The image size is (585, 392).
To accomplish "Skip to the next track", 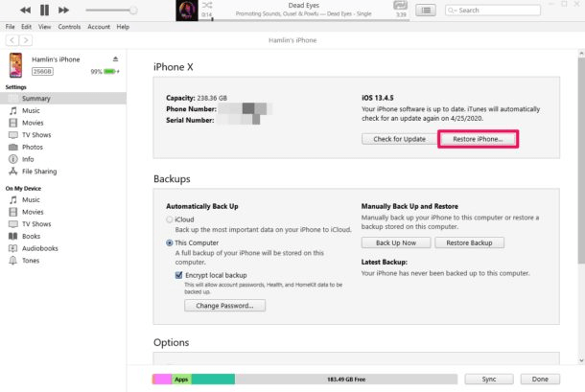I will 64,10.
